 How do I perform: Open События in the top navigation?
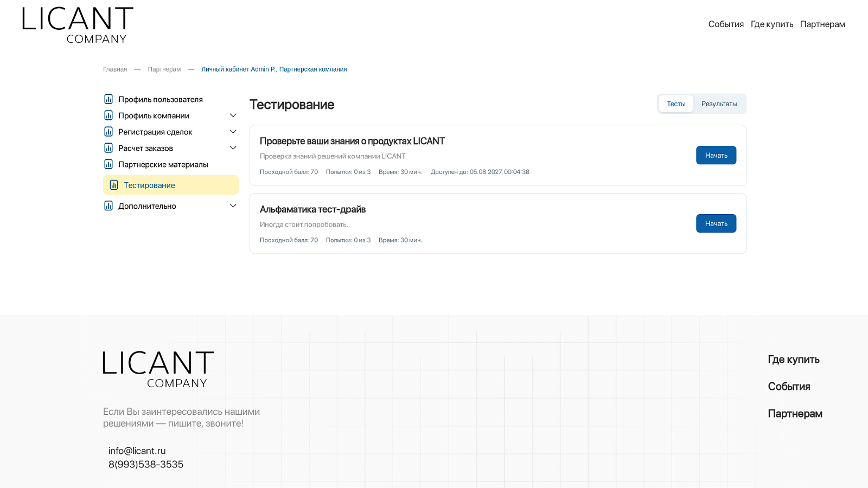pos(726,24)
